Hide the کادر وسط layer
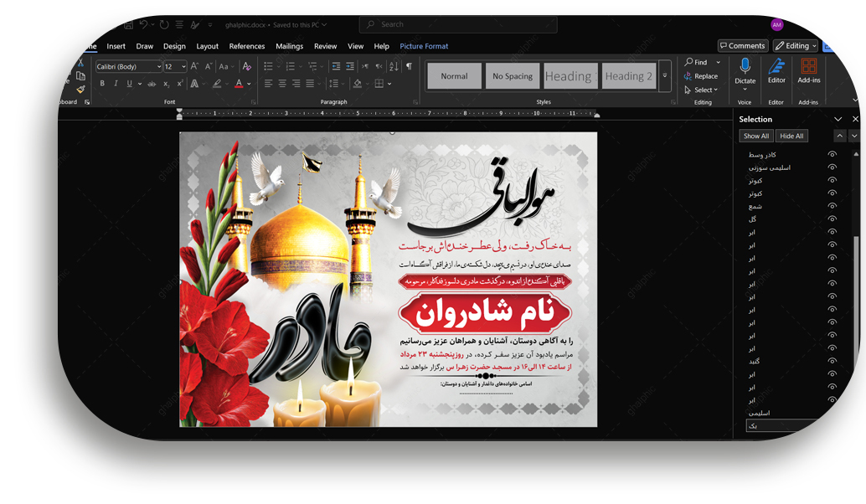866x504 pixels. pos(832,155)
